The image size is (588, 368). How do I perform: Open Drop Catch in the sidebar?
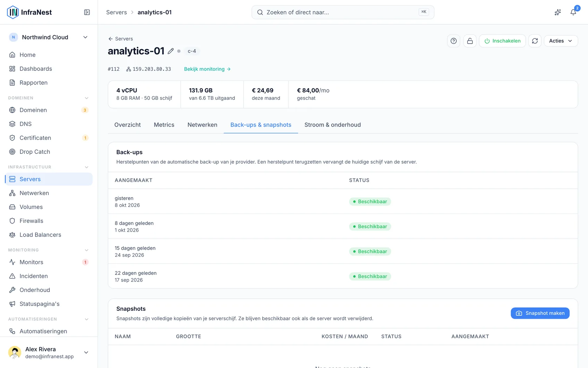(49, 152)
